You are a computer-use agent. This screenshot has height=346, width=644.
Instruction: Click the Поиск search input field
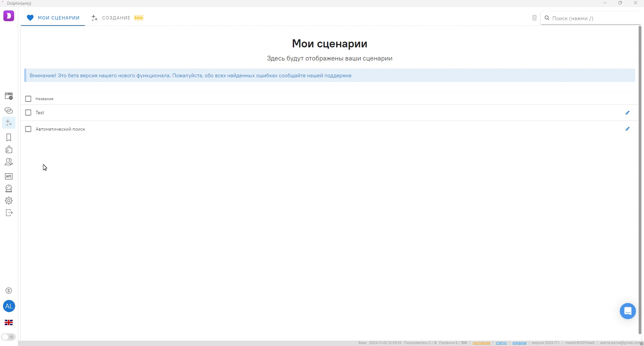pos(593,18)
